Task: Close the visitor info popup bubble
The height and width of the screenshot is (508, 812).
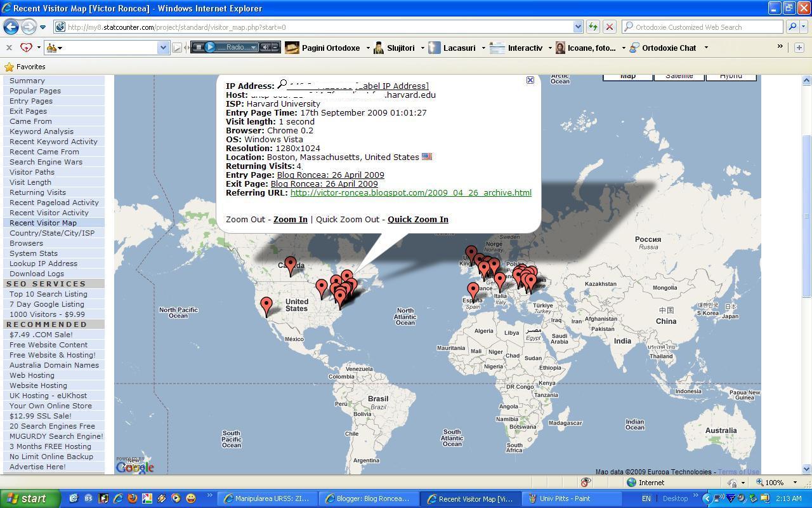Action: [x=530, y=80]
